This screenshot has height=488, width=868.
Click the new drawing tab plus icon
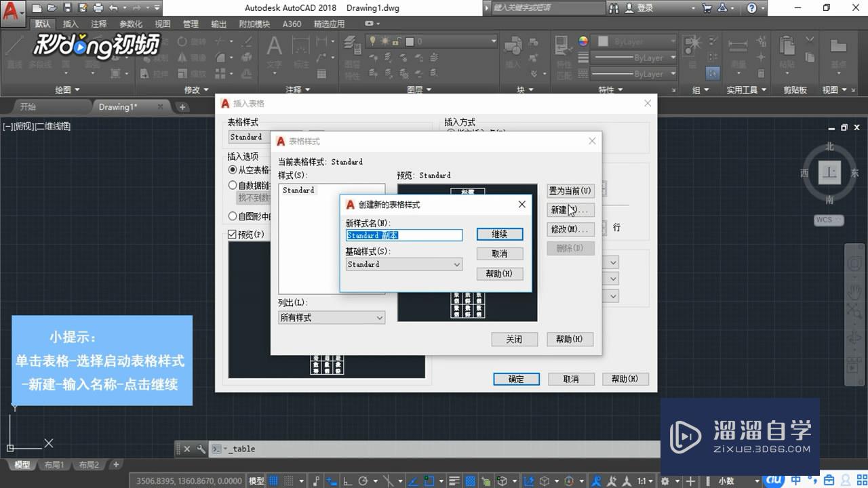click(x=182, y=107)
